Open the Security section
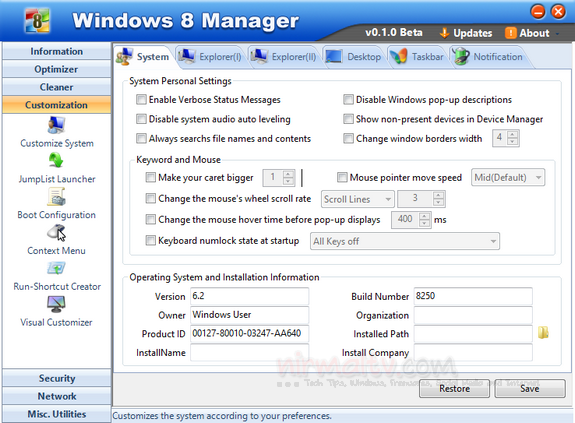Screen dimensions: 575x423 [56, 378]
